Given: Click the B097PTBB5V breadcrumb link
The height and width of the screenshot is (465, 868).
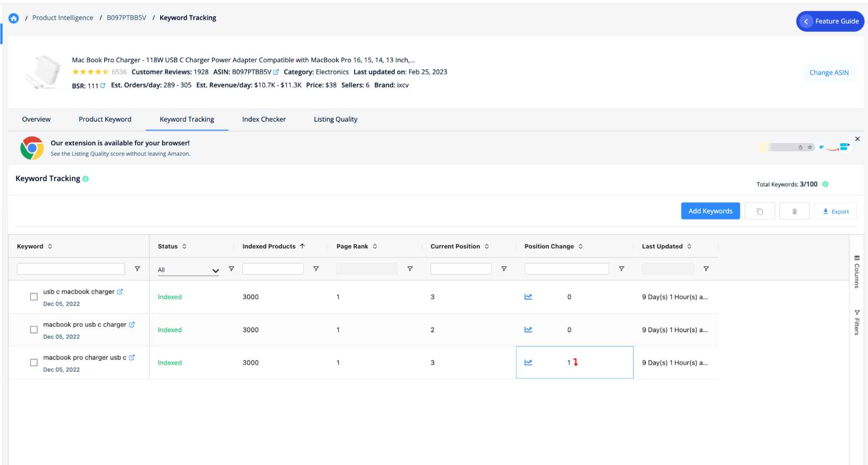Looking at the screenshot, I should [x=126, y=18].
